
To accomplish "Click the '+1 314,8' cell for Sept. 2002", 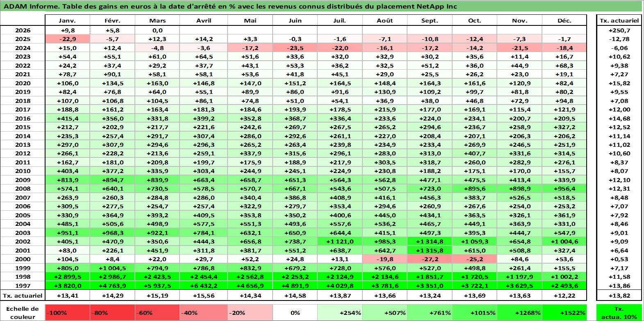I will pyautogui.click(x=430, y=241).
